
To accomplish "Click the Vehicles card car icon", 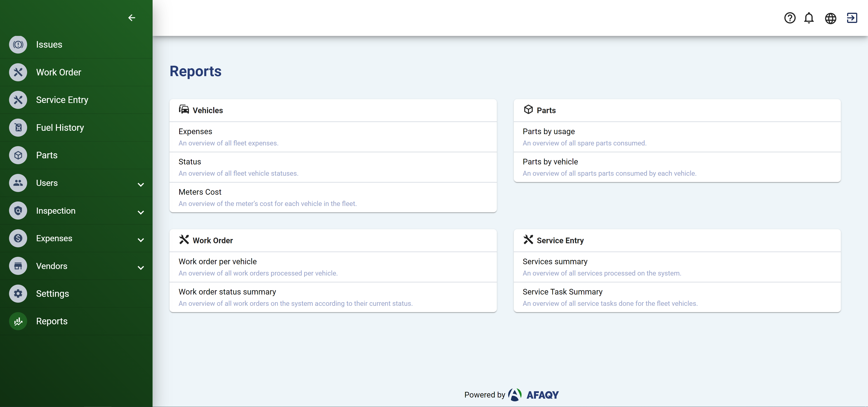I will 184,109.
